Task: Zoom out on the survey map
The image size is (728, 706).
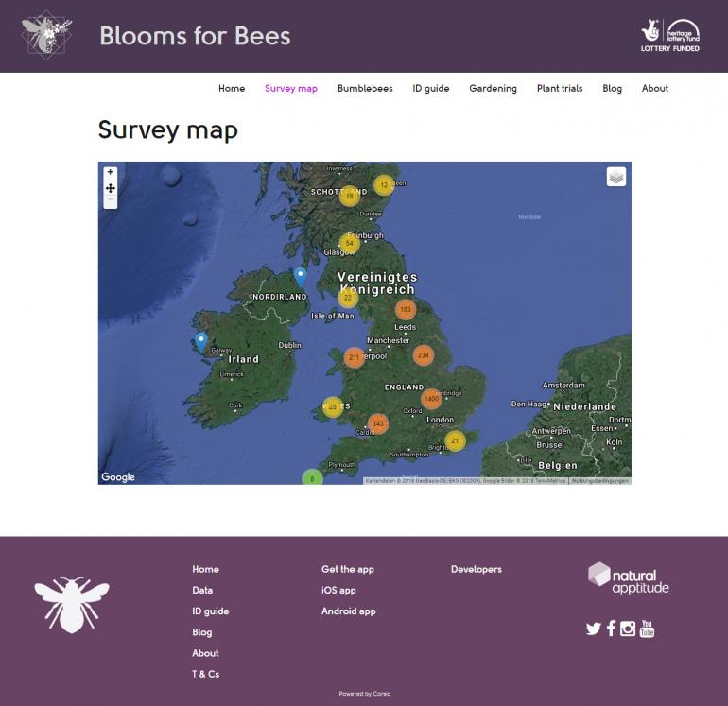Action: (111, 201)
